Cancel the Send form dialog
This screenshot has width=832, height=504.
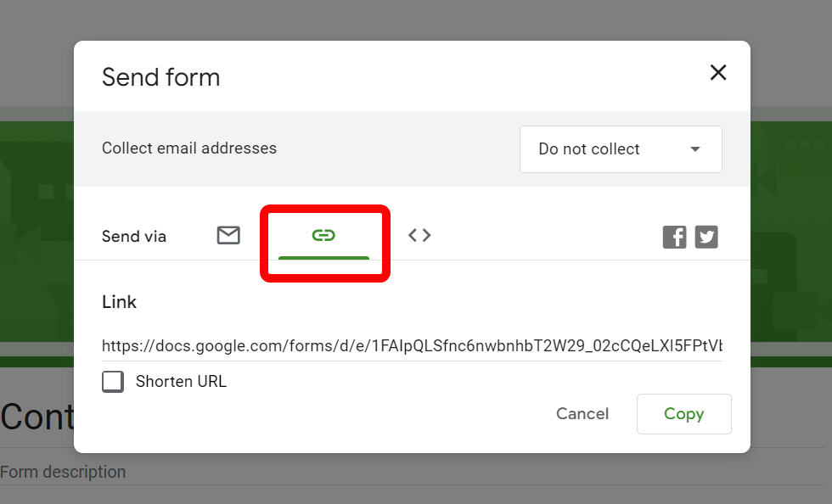pos(582,413)
